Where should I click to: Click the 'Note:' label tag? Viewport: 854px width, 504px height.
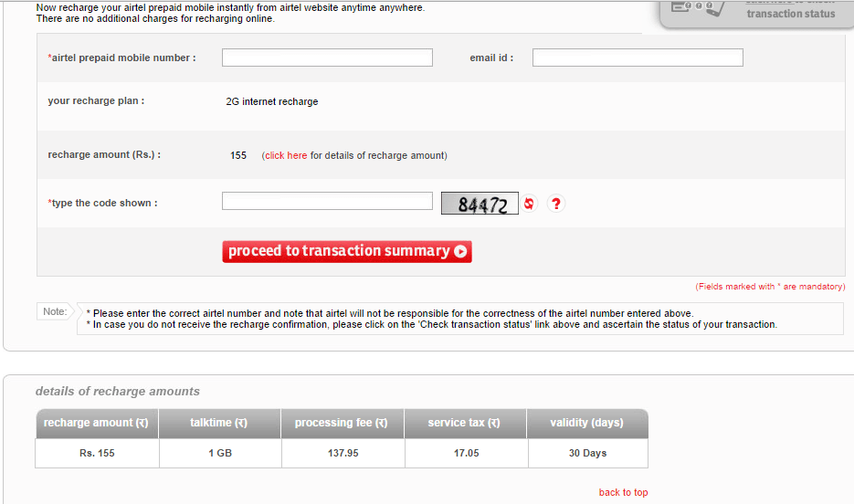coord(55,312)
